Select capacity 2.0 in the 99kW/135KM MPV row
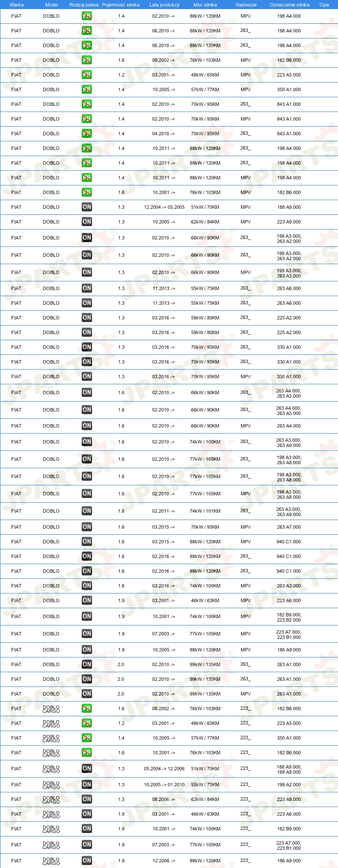 click(121, 694)
